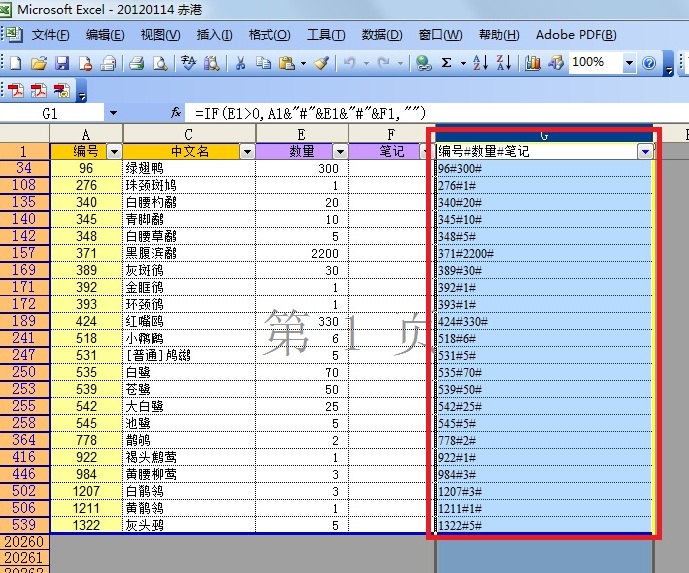Open the Chart Wizard icon
This screenshot has width=689, height=573.
pos(532,63)
